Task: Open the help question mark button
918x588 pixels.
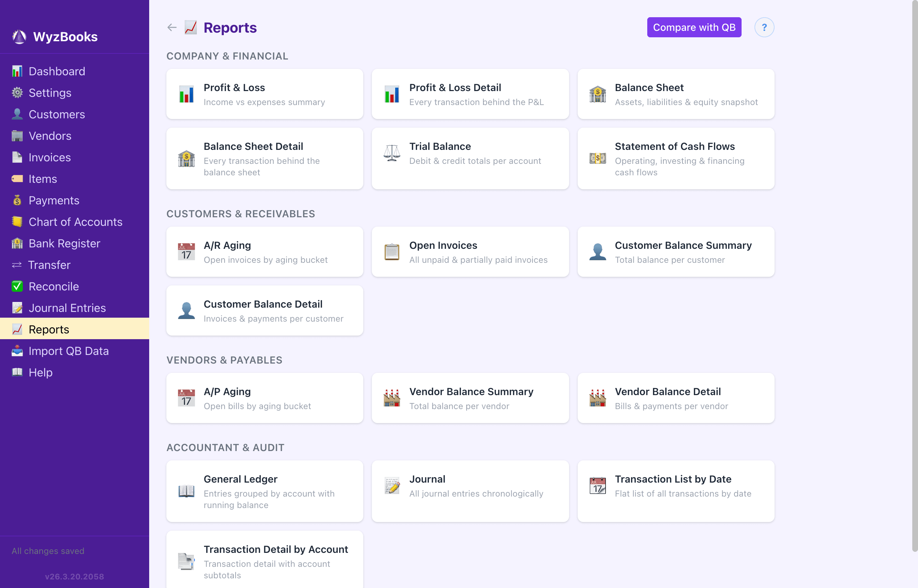Action: [764, 27]
